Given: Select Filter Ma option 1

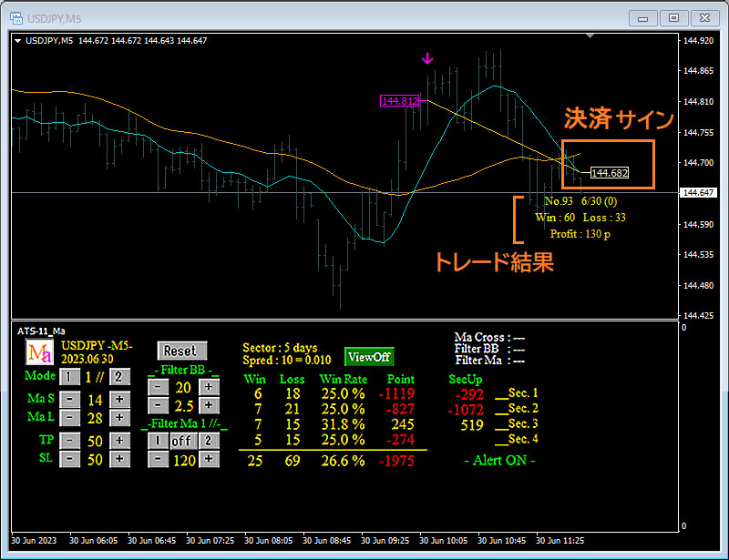Looking at the screenshot, I should [158, 440].
